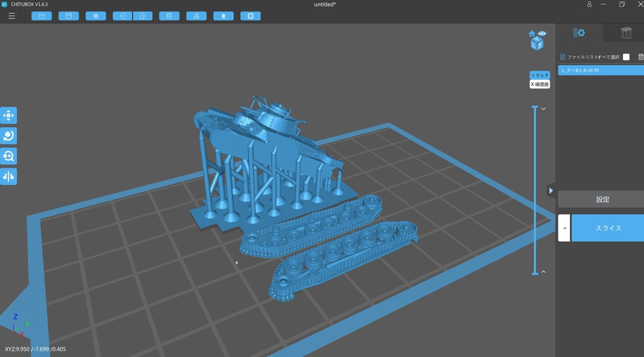The height and width of the screenshot is (357, 644).
Task: Click the XYZ axis gizmo
Action: (18, 326)
